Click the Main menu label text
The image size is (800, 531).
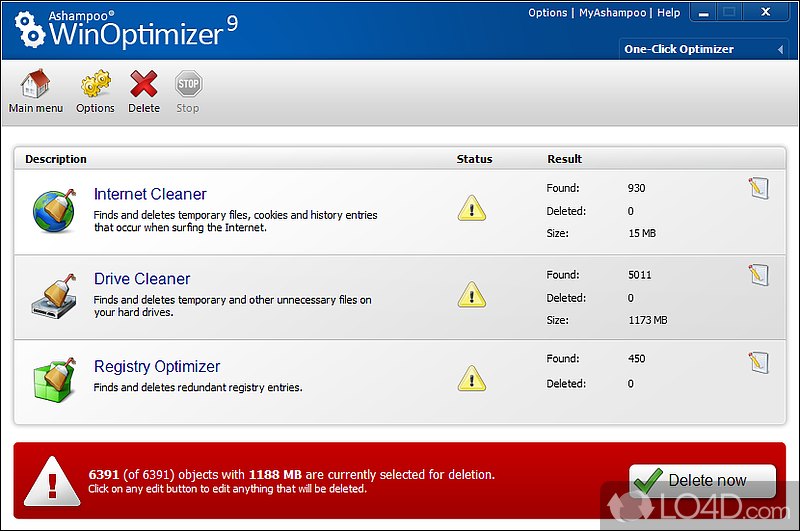coord(36,108)
